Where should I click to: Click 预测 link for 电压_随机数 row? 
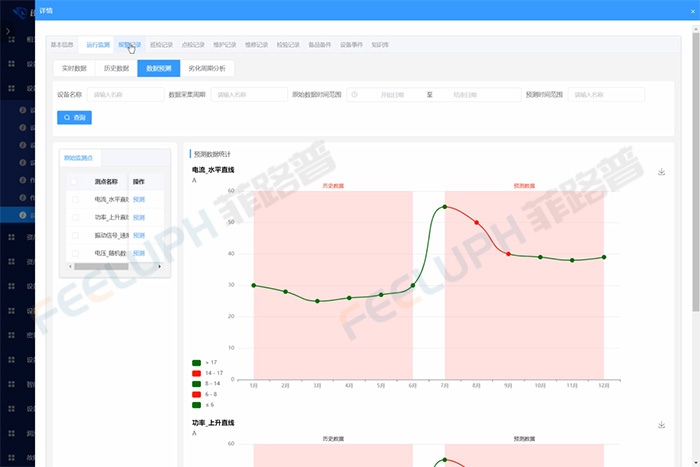click(139, 253)
